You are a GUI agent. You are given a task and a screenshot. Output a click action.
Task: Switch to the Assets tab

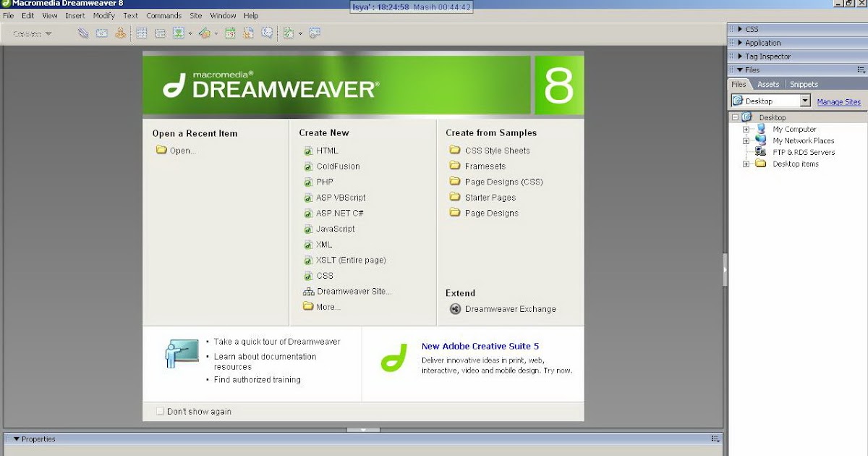coord(768,84)
